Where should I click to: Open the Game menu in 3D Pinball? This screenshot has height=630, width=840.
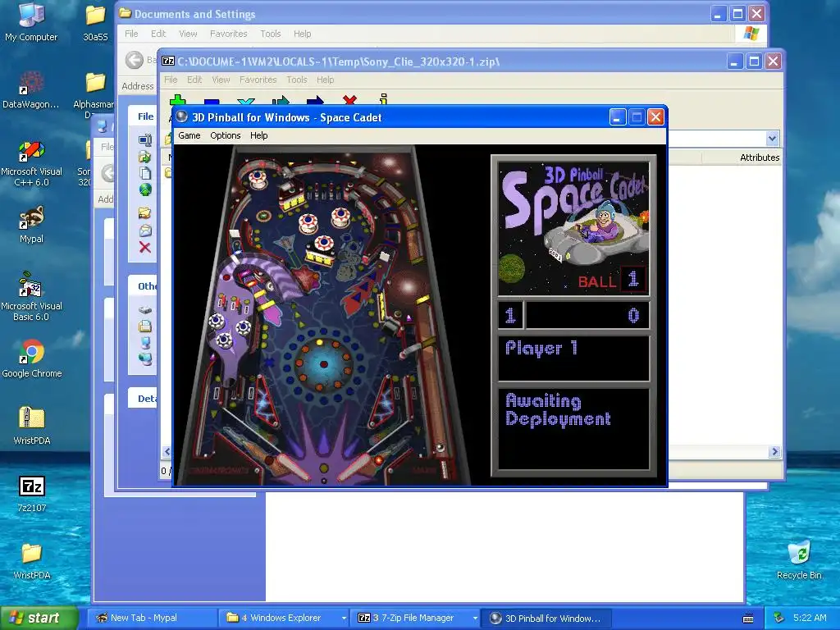tap(189, 135)
